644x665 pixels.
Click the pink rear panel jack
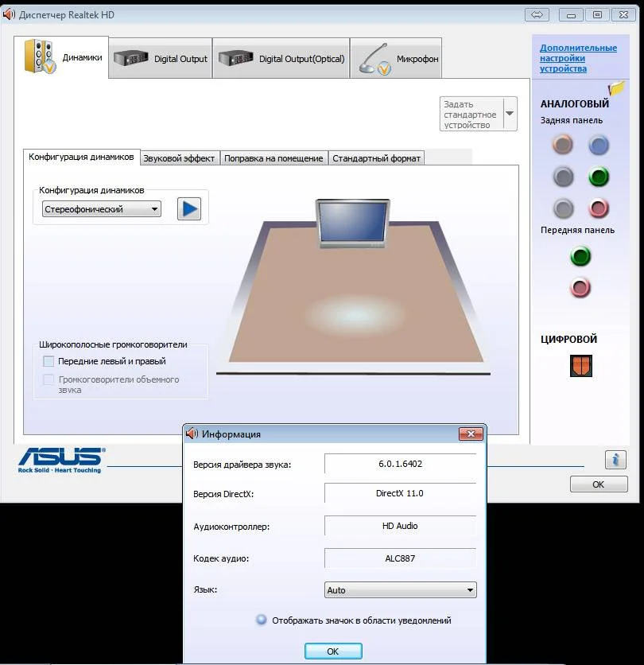click(x=599, y=208)
